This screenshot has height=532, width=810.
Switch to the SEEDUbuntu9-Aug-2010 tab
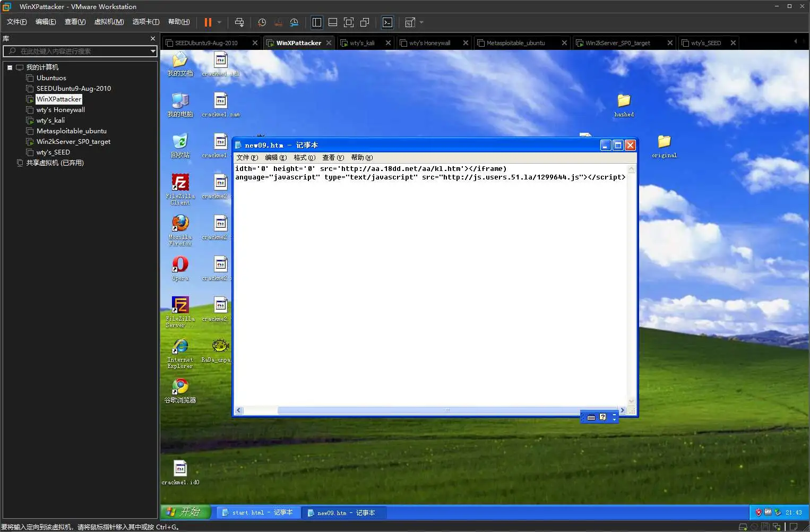tap(206, 43)
